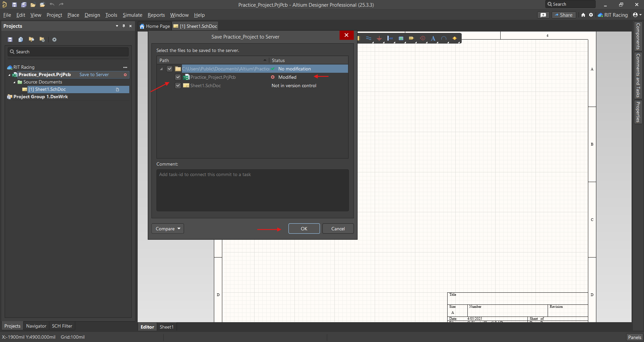Select the Place Sheet Symbol tool
644x342 pixels.
click(401, 38)
